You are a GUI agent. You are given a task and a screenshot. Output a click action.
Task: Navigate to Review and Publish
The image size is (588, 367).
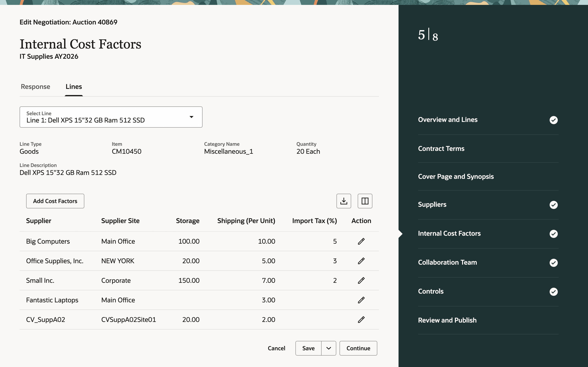tap(447, 320)
